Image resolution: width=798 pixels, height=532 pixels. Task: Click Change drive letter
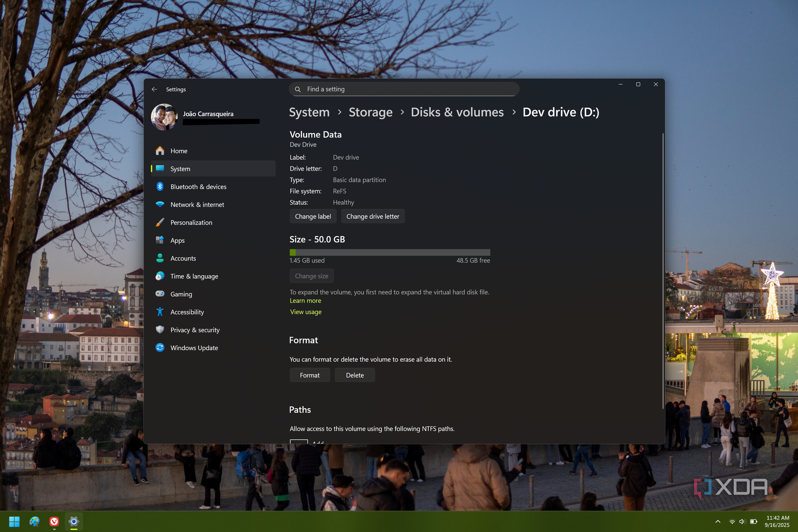point(372,216)
